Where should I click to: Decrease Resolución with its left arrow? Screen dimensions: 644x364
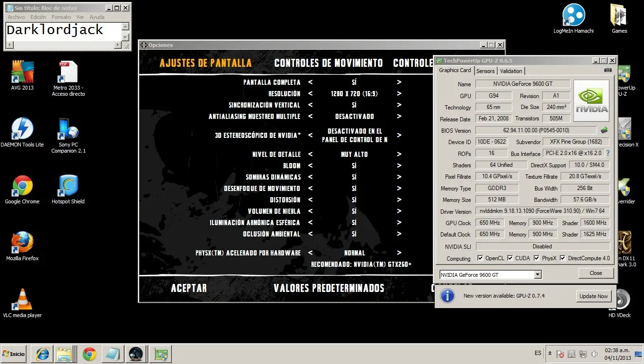310,93
